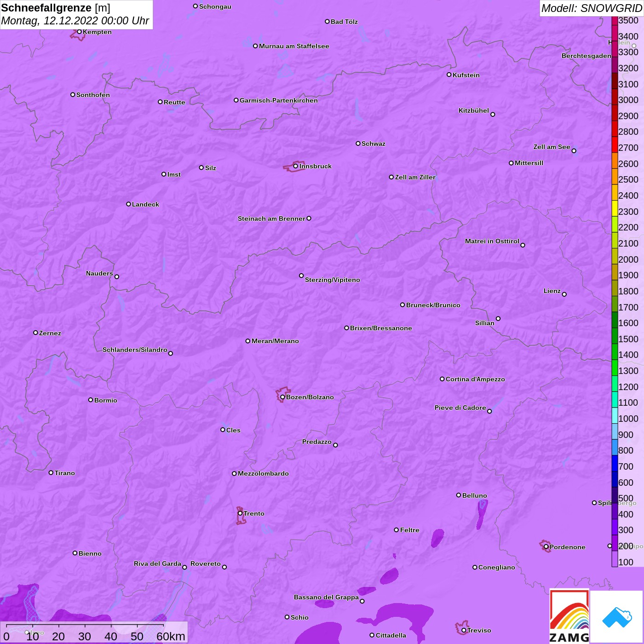Image resolution: width=644 pixels, height=644 pixels.
Task: Click the Zell am Ziller label
Action: (x=415, y=177)
